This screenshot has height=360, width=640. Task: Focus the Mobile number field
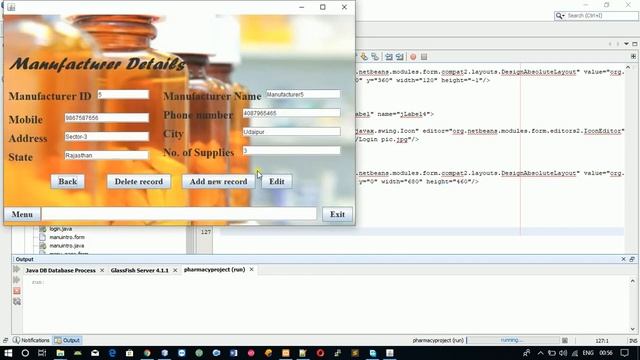point(107,118)
